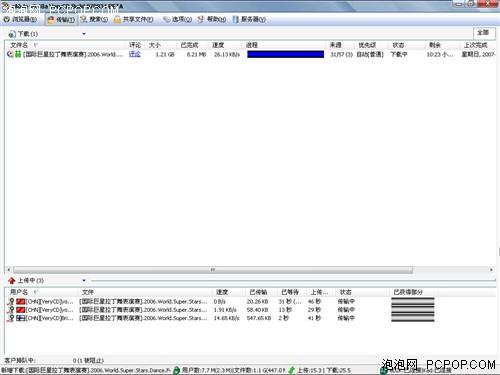Click the scrollbar's left arrow in the downloads pane
Viewport: 500px width, 375px height.
9,270
